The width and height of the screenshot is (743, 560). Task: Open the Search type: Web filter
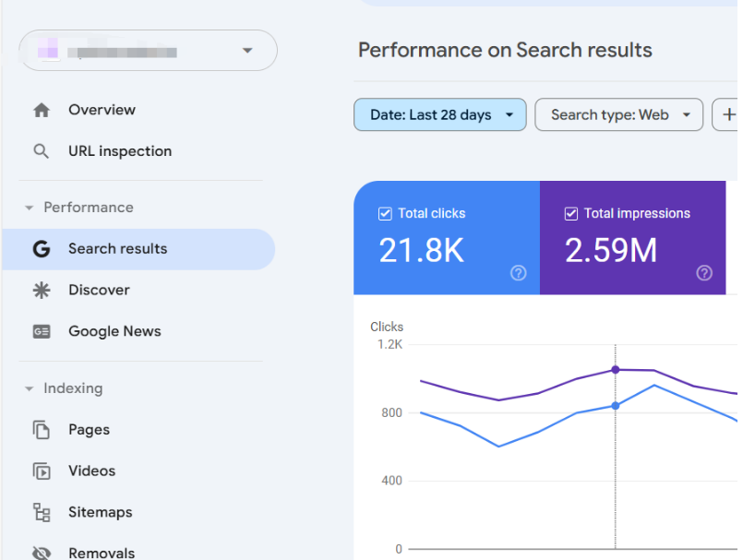[618, 114]
